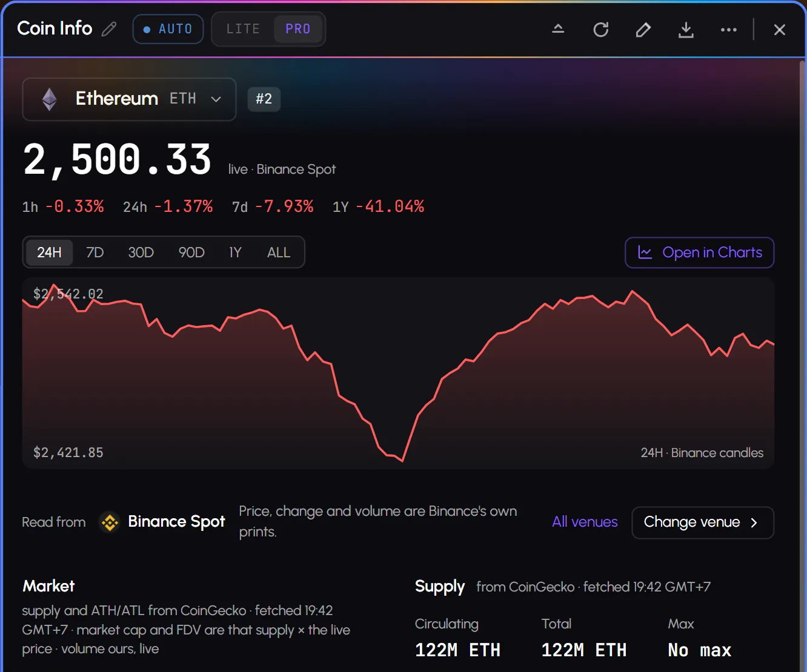
Task: Select the 24H chart range tab
Action: (49, 252)
